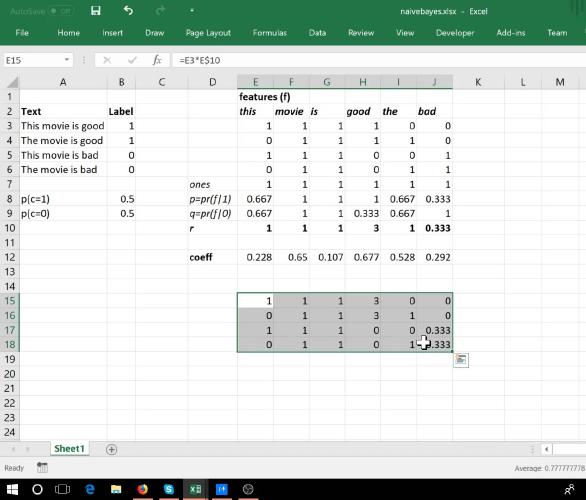Open Skype from the taskbar
586x500 pixels.
point(169,489)
